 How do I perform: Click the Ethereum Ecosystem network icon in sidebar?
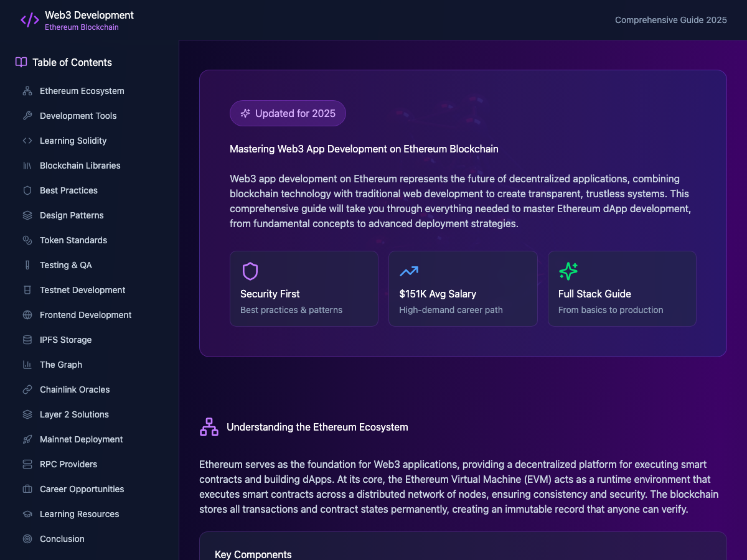pyautogui.click(x=27, y=91)
